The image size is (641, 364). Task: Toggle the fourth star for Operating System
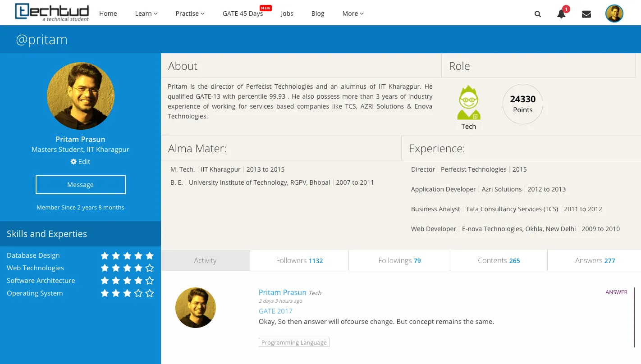click(x=138, y=293)
